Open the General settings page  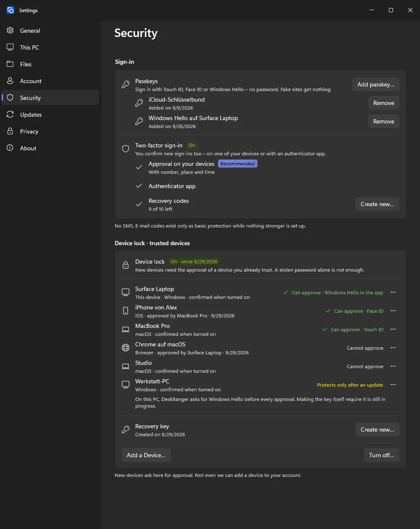[50, 31]
